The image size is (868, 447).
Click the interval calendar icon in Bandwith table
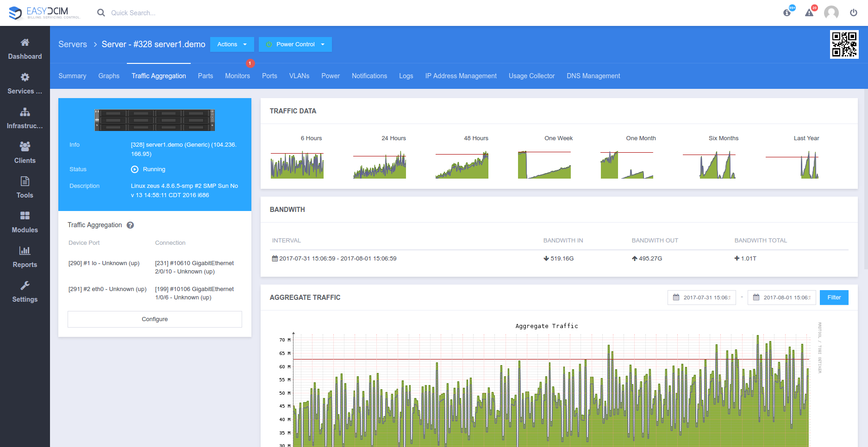click(275, 259)
